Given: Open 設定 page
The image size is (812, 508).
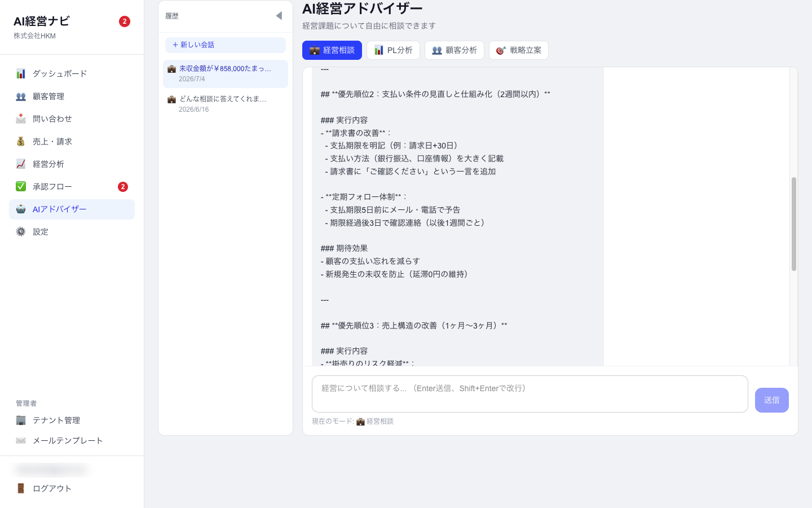Looking at the screenshot, I should (x=72, y=231).
